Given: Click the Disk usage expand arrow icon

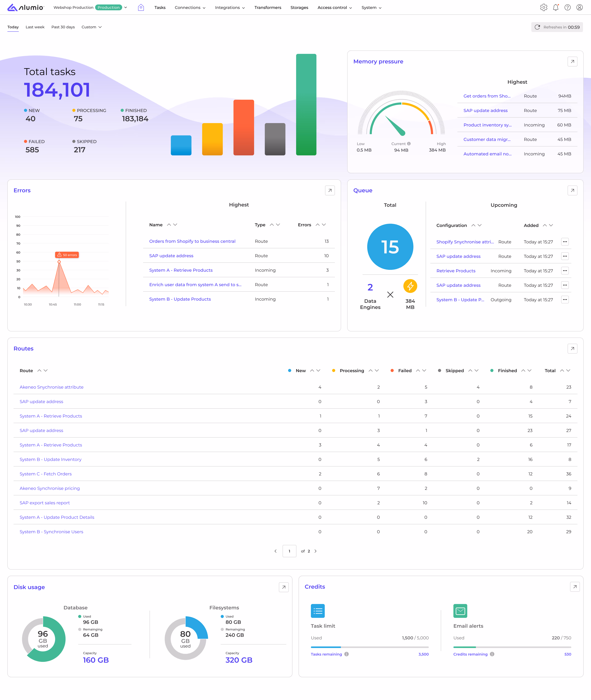Looking at the screenshot, I should (283, 587).
